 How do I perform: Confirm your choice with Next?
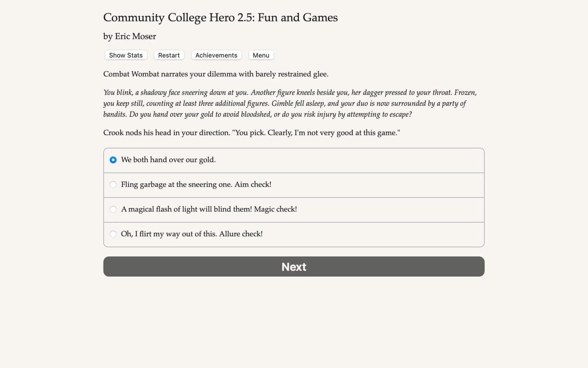[x=294, y=267]
